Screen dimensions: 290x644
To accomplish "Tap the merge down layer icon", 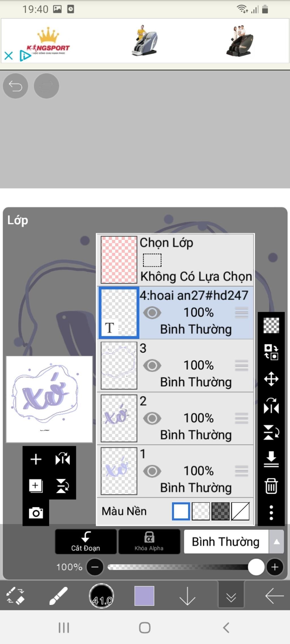I will pos(271,459).
